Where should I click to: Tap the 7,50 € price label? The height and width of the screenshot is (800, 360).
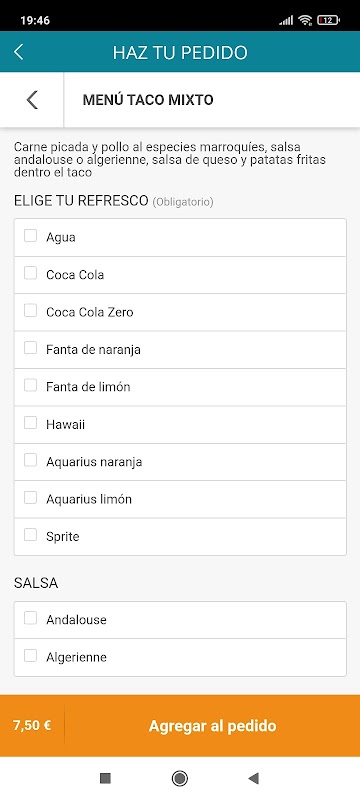(32, 726)
